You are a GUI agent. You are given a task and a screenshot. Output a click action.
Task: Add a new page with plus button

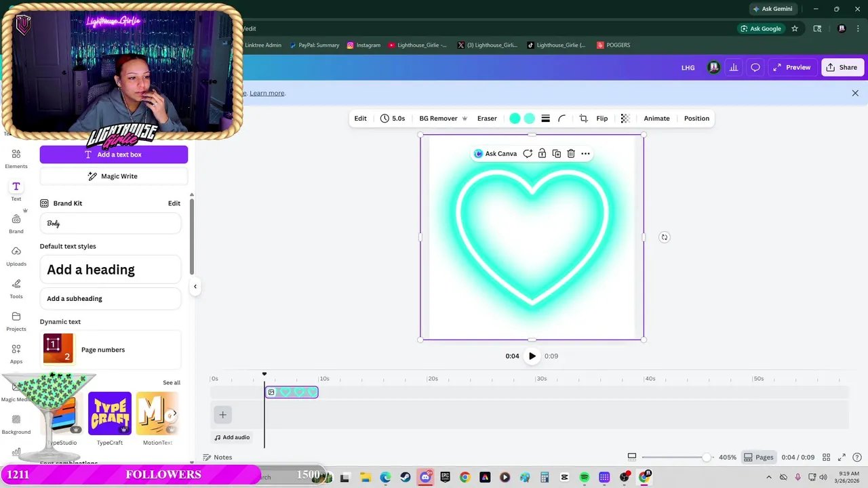point(222,415)
